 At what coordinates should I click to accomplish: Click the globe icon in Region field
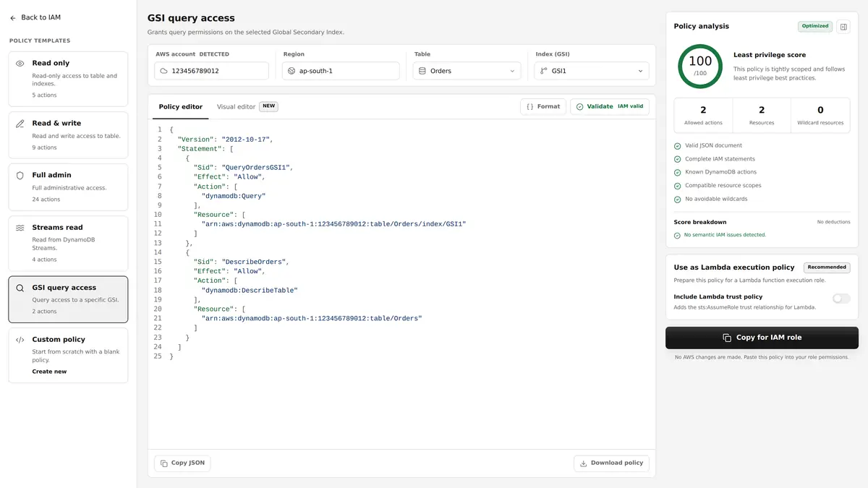(292, 71)
